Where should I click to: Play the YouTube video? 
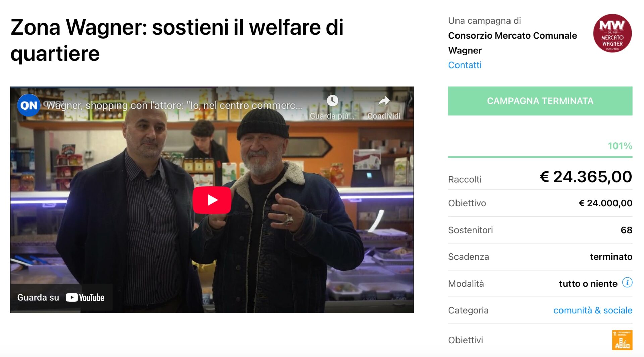[x=212, y=200]
